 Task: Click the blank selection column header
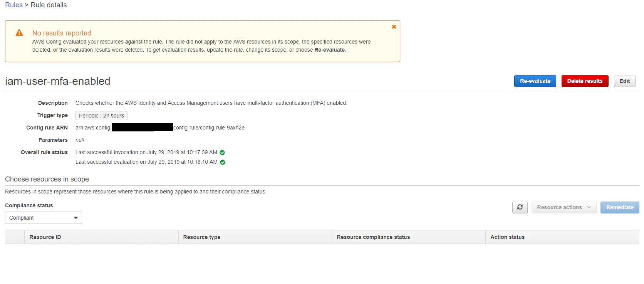click(15, 237)
